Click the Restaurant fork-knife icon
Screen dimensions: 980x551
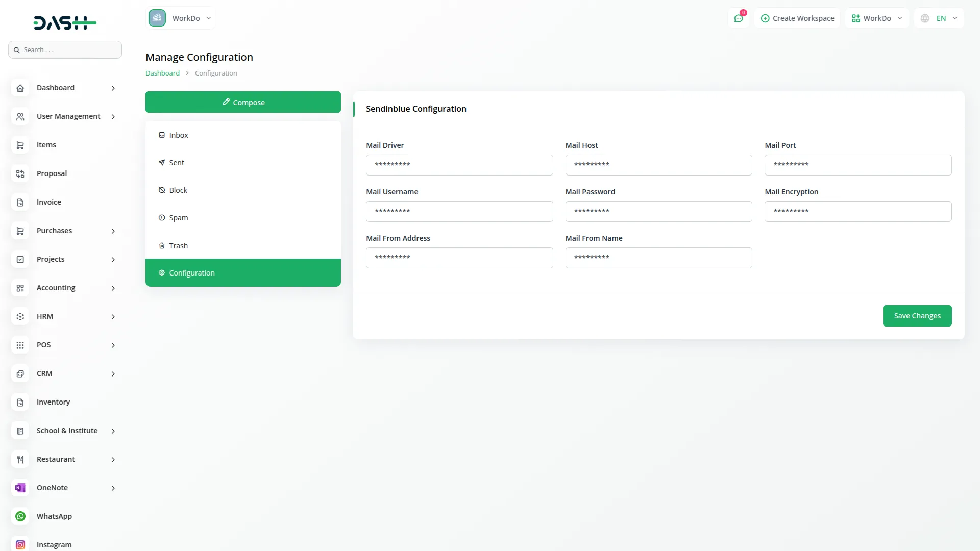point(20,459)
